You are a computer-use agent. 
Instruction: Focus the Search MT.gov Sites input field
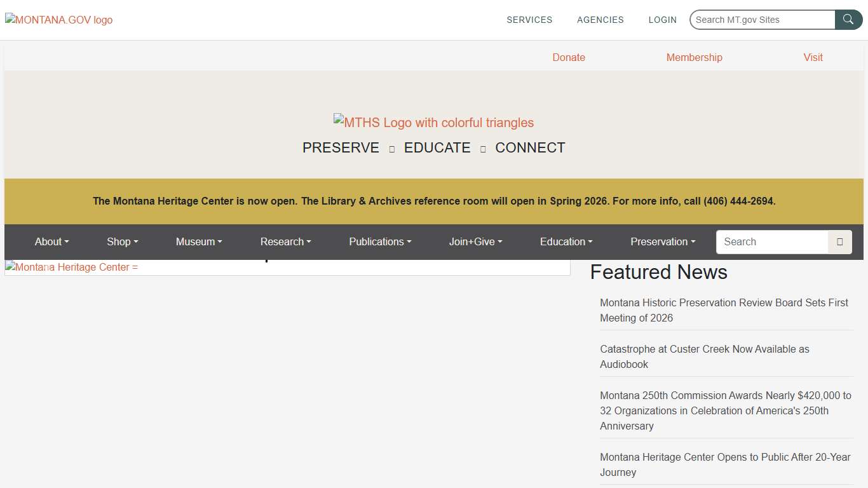pos(763,20)
